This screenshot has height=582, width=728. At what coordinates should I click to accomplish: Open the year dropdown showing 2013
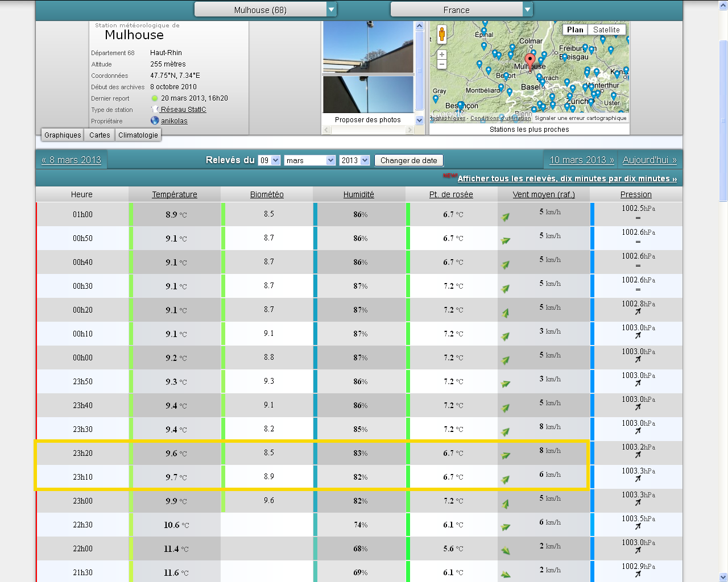click(365, 160)
